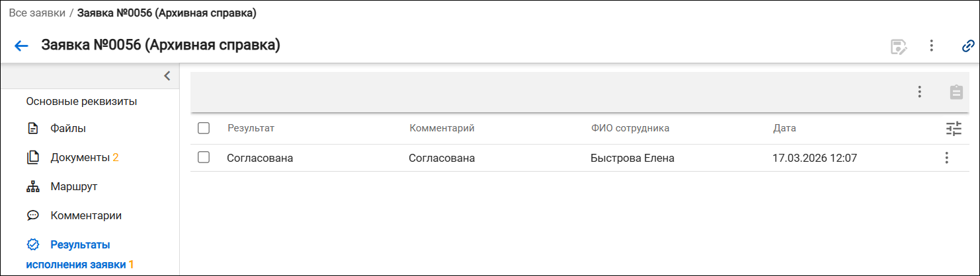
Task: Click the clipboard icon in the gray toolbar
Action: tap(956, 92)
